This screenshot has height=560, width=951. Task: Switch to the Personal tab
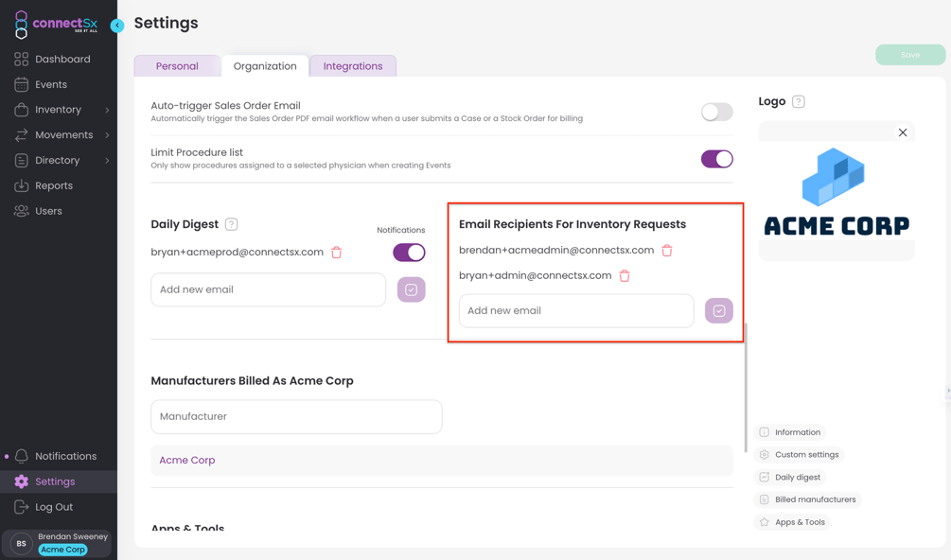click(x=177, y=65)
